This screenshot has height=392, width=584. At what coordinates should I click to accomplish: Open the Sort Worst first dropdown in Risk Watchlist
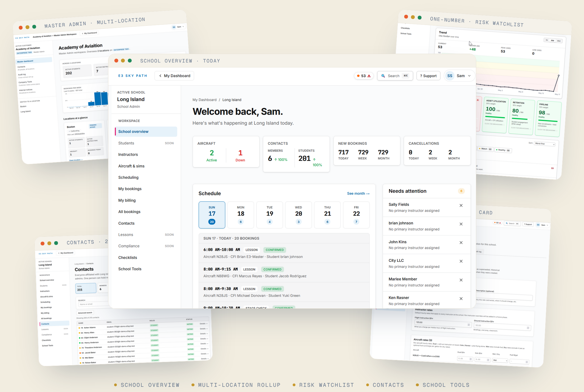pos(544,144)
